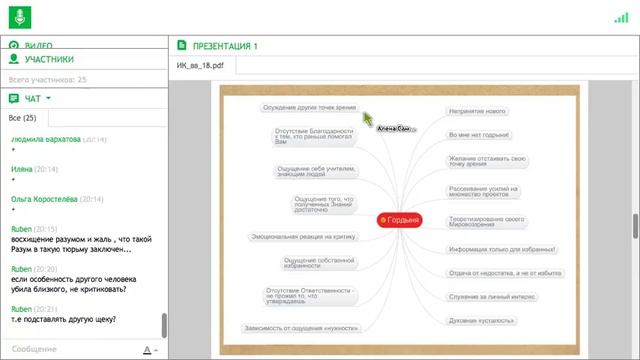This screenshot has height=360, width=640.
Task: Click node 'Зависимость от ощущения нужности'
Action: (x=301, y=328)
